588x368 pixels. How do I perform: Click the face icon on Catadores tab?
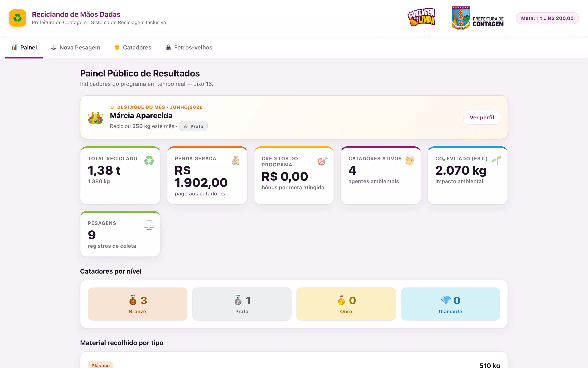[x=117, y=47]
